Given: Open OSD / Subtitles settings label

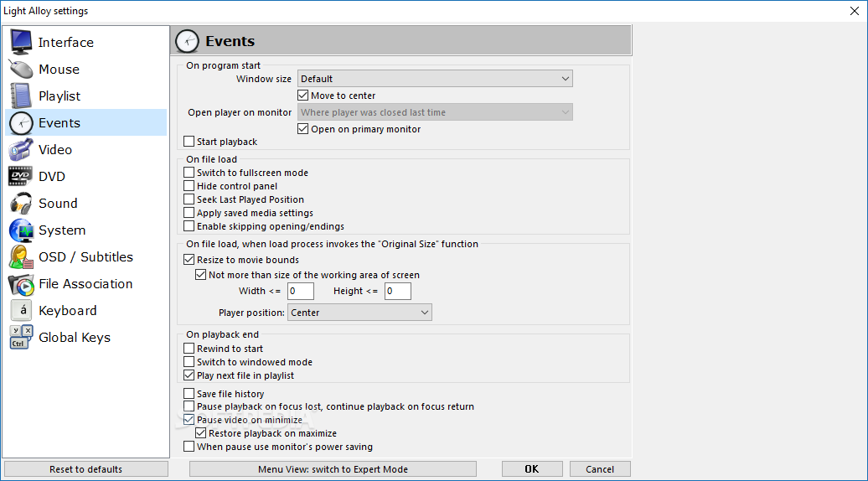Looking at the screenshot, I should pos(85,256).
